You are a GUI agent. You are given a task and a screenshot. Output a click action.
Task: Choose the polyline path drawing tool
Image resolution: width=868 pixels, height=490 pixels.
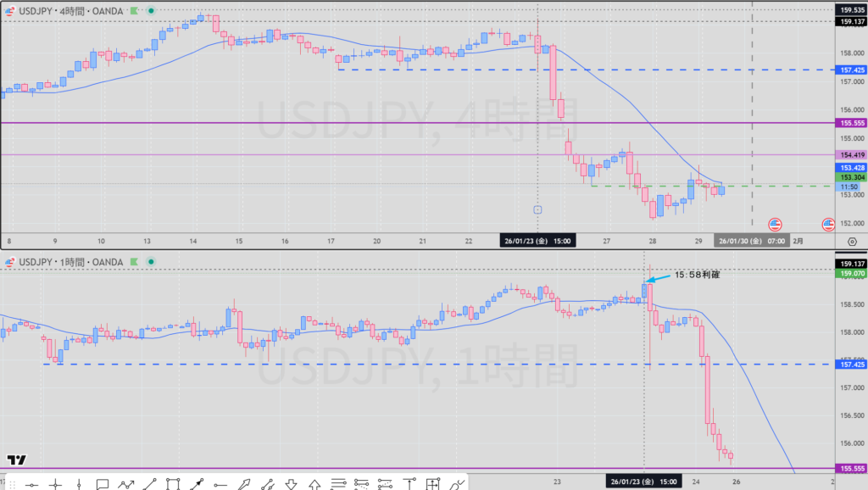click(x=126, y=484)
